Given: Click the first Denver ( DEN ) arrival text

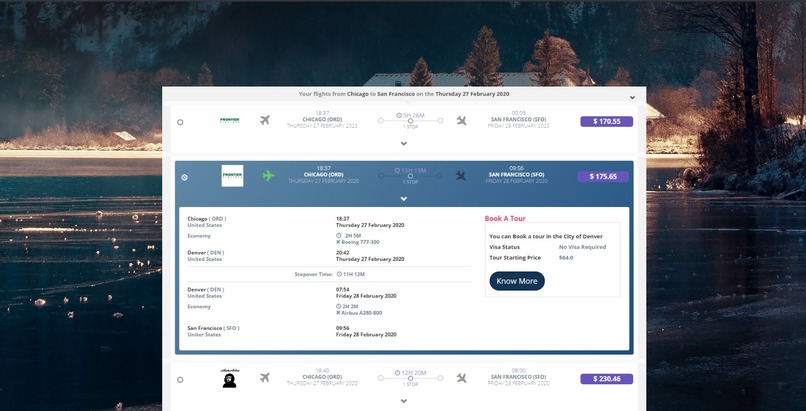Looking at the screenshot, I should pos(206,253).
